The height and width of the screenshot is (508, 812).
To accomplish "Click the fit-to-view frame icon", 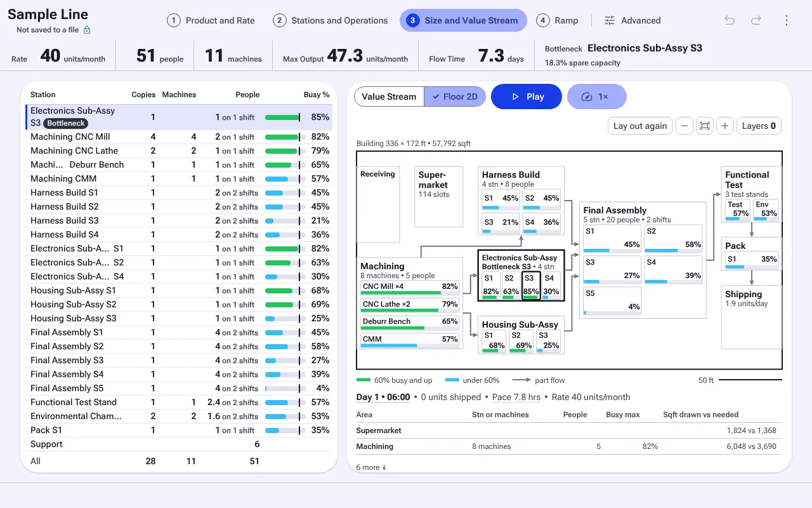I will (x=705, y=126).
